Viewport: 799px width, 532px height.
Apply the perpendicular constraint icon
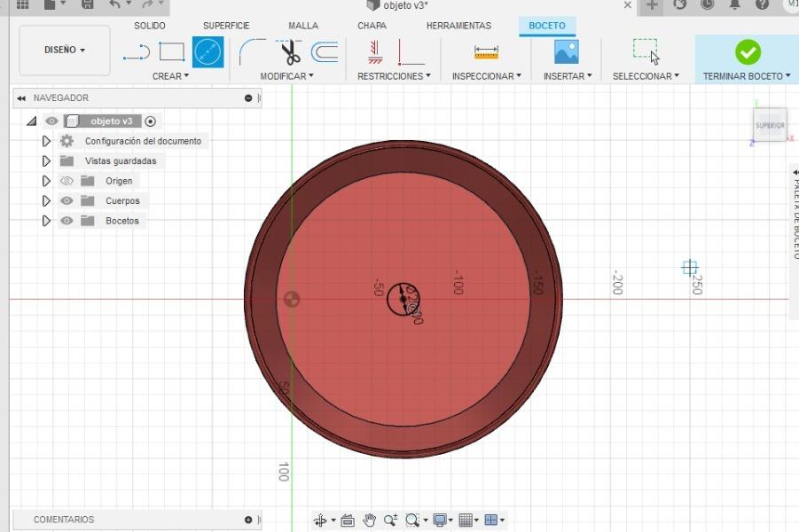click(411, 52)
